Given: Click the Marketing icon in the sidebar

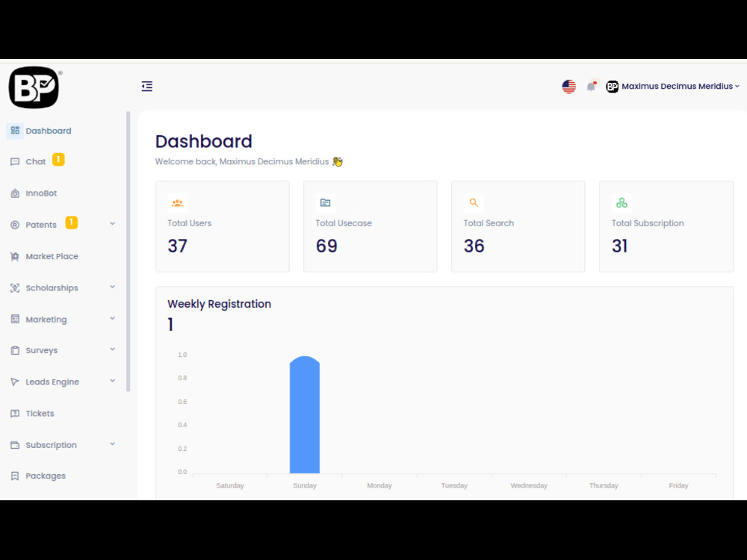Looking at the screenshot, I should (15, 319).
